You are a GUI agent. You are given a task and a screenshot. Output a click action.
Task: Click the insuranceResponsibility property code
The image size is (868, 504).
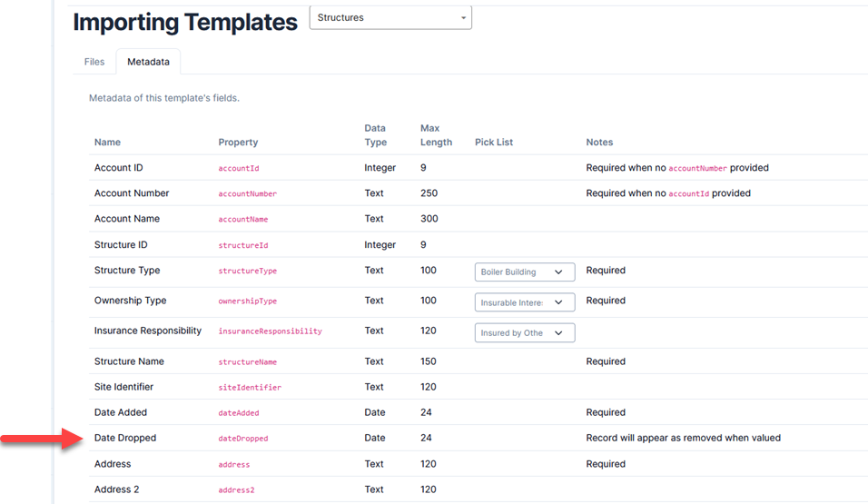click(x=270, y=331)
